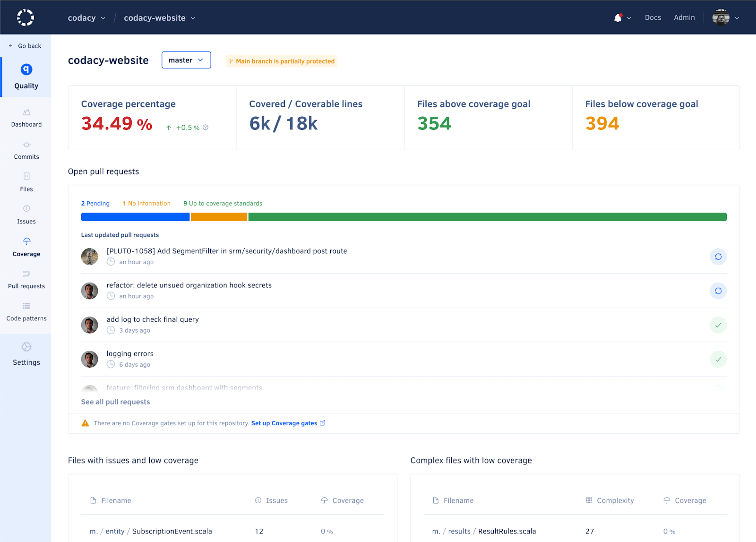
Task: Open Dashboard in the sidebar
Action: (x=26, y=118)
